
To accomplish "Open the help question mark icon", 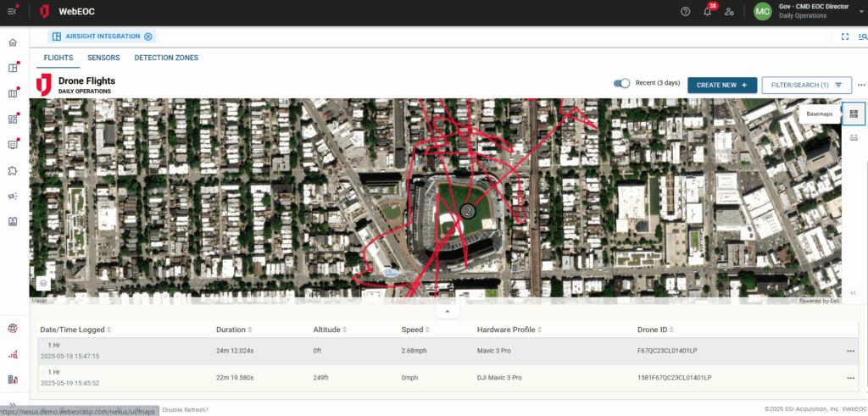I will 686,12.
